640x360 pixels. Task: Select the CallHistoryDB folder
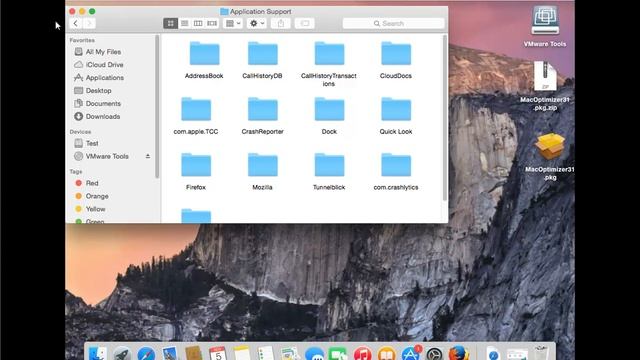262,60
